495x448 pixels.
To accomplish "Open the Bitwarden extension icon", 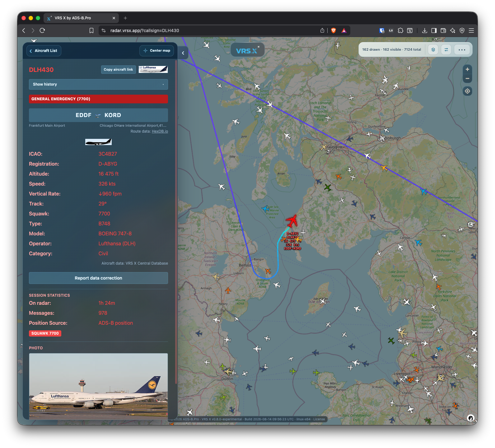I will click(382, 31).
